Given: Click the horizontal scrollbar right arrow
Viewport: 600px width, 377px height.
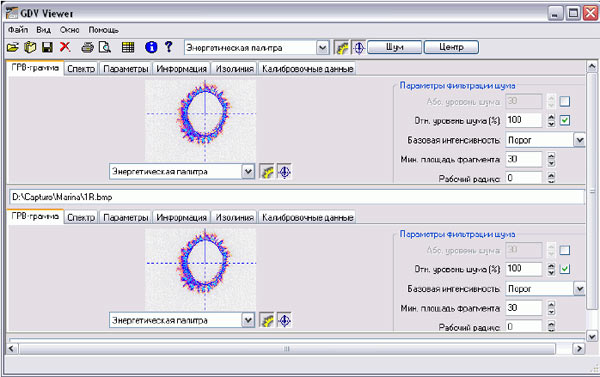Looking at the screenshot, I should tap(579, 349).
